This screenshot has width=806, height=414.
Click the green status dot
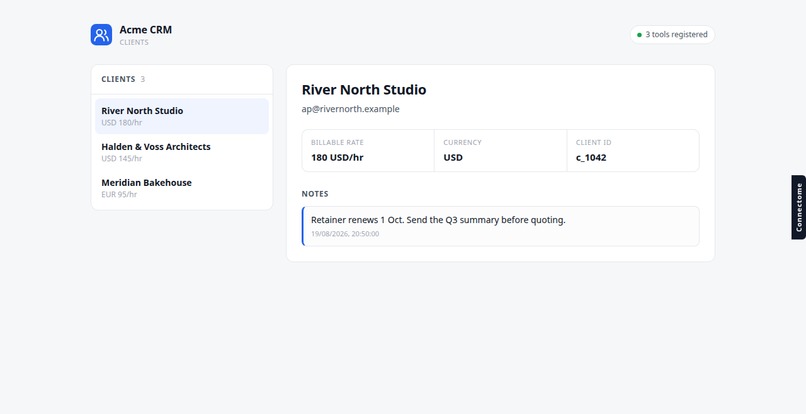coord(639,35)
